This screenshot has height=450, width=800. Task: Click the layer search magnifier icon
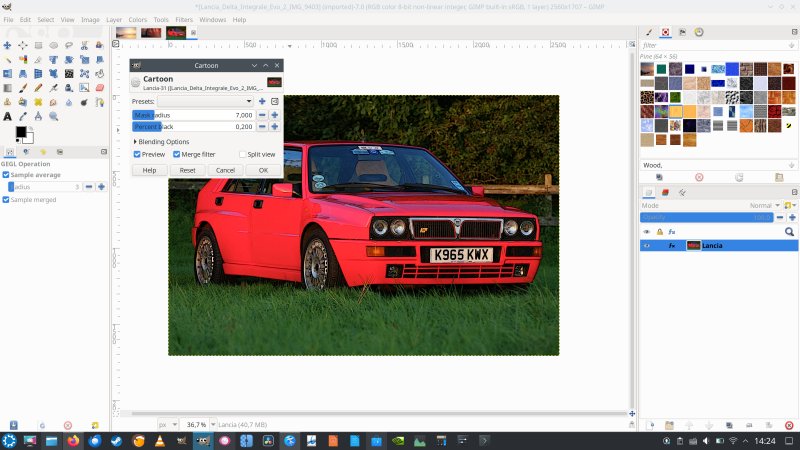[x=789, y=231]
